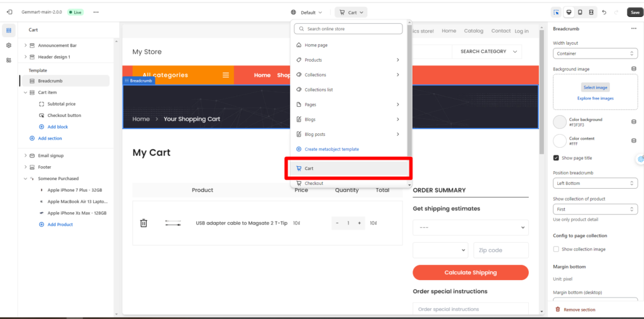Enable the Show collection image checkbox
The image size is (644, 319).
coord(556,249)
